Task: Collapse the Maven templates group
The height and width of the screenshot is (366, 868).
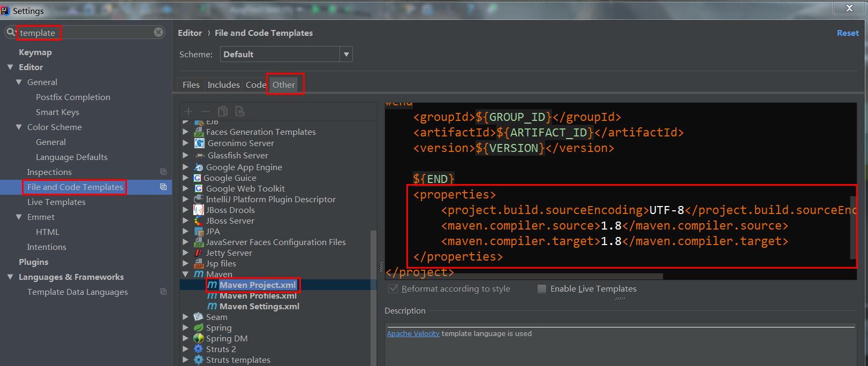Action: [x=186, y=274]
